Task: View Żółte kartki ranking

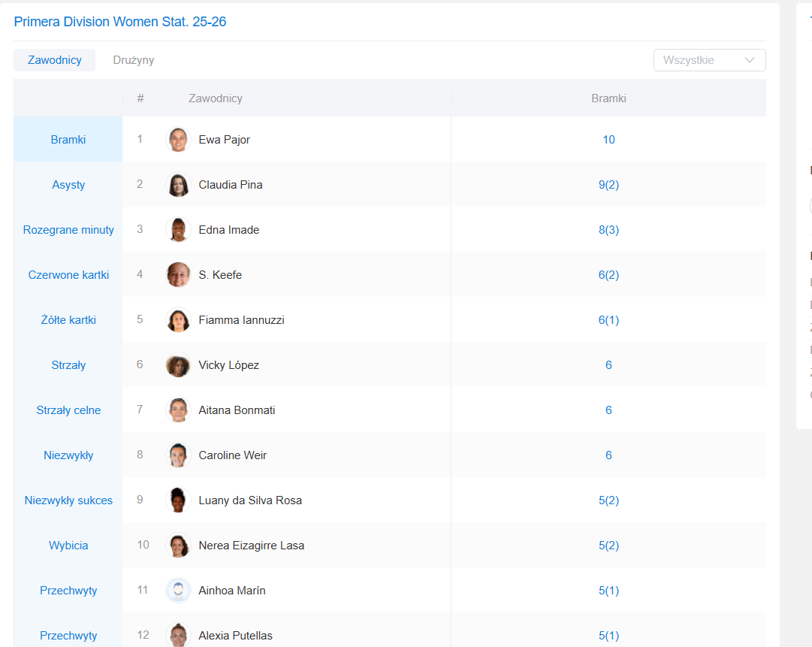Action: pos(68,320)
